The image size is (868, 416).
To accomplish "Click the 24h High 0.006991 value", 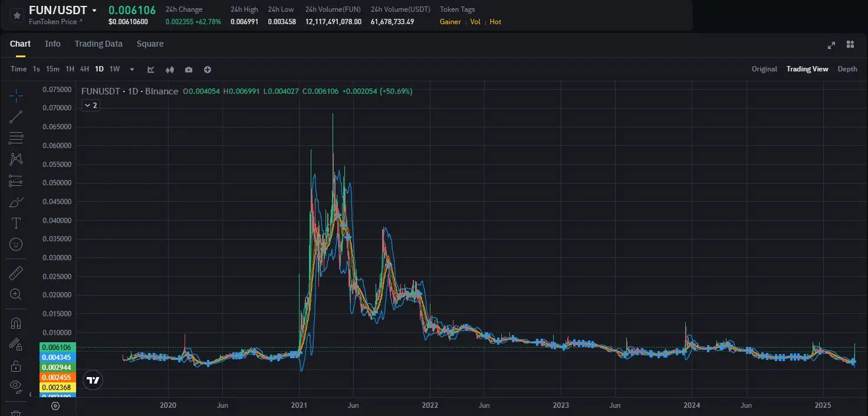I will point(244,22).
